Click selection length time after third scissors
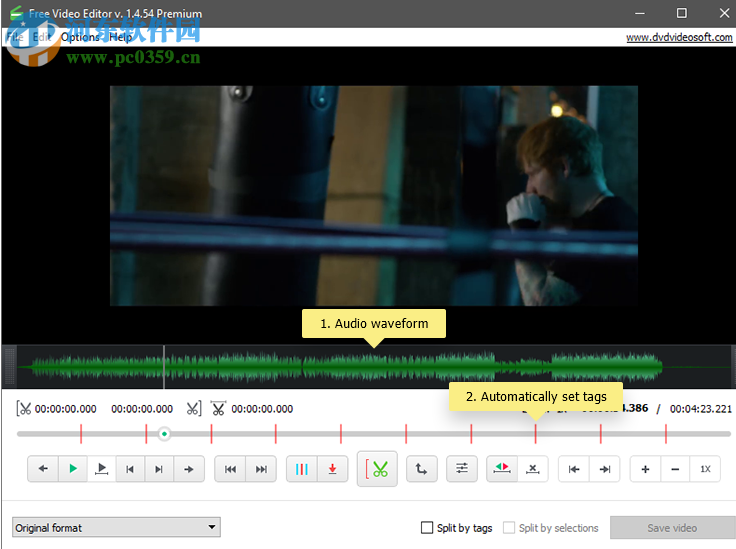The image size is (736, 549). [x=262, y=409]
